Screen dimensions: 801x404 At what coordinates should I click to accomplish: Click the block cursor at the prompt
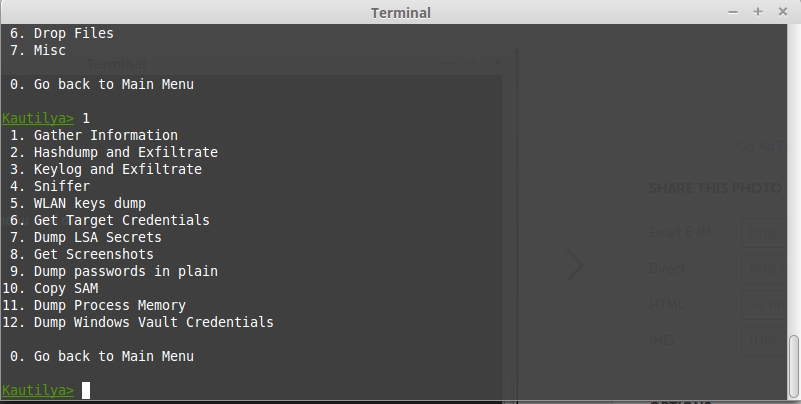(86, 390)
